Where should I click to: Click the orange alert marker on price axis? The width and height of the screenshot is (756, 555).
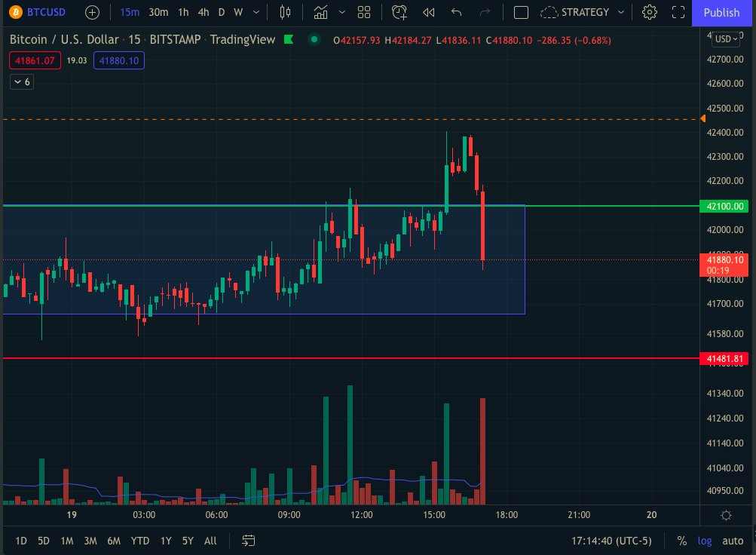click(x=703, y=118)
